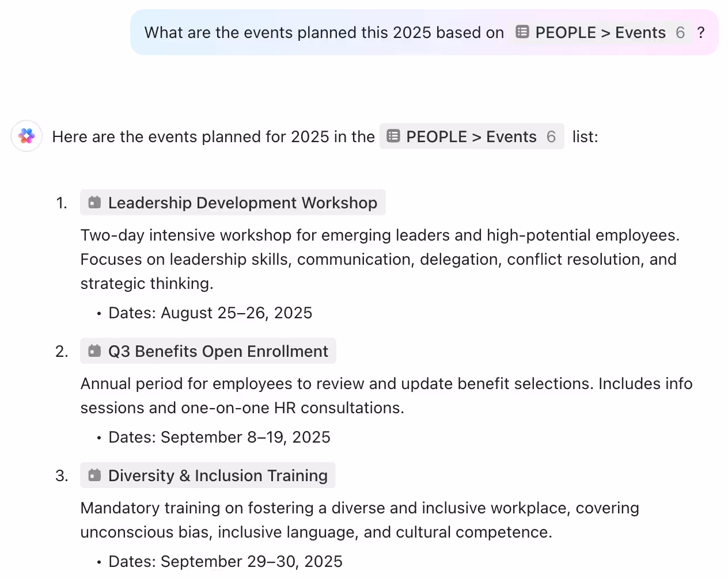728x579 pixels.
Task: Click the table icon in the question's PEOPLE > Events chip
Action: (x=522, y=32)
